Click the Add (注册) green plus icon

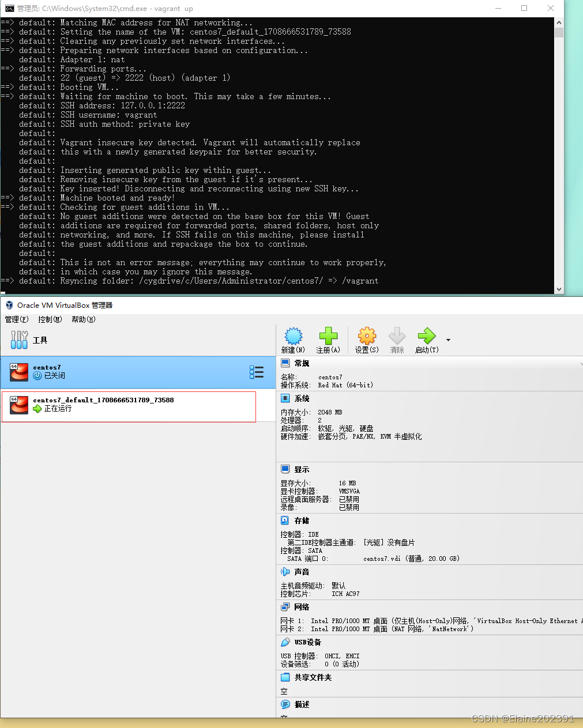[328, 336]
